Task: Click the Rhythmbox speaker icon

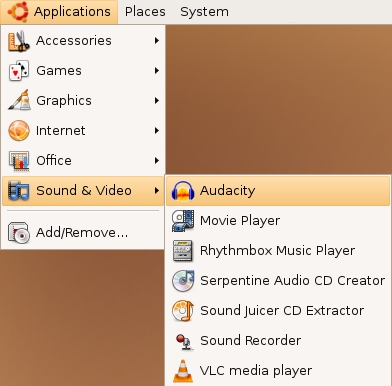Action: click(183, 251)
